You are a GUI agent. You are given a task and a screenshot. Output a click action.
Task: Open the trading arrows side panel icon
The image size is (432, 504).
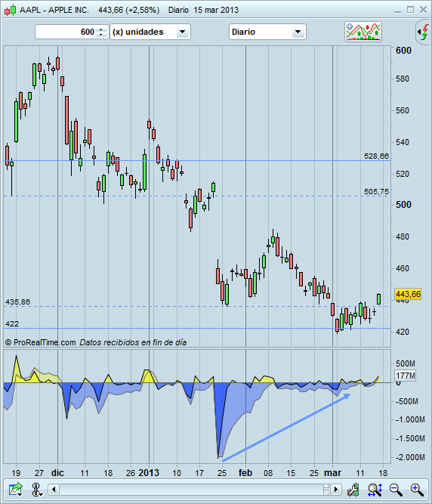point(424,32)
